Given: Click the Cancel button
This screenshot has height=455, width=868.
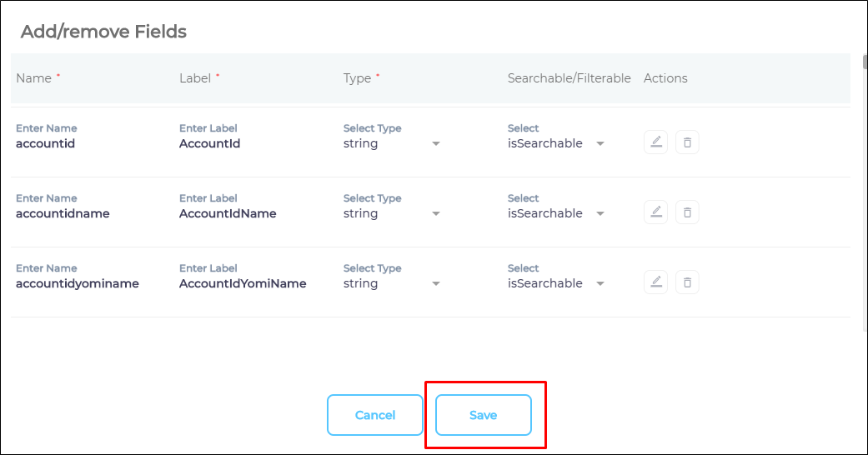Looking at the screenshot, I should coord(375,415).
